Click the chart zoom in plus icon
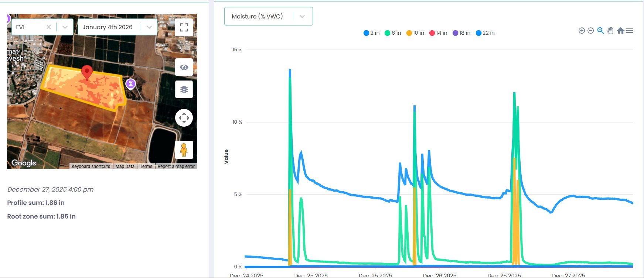 (582, 31)
